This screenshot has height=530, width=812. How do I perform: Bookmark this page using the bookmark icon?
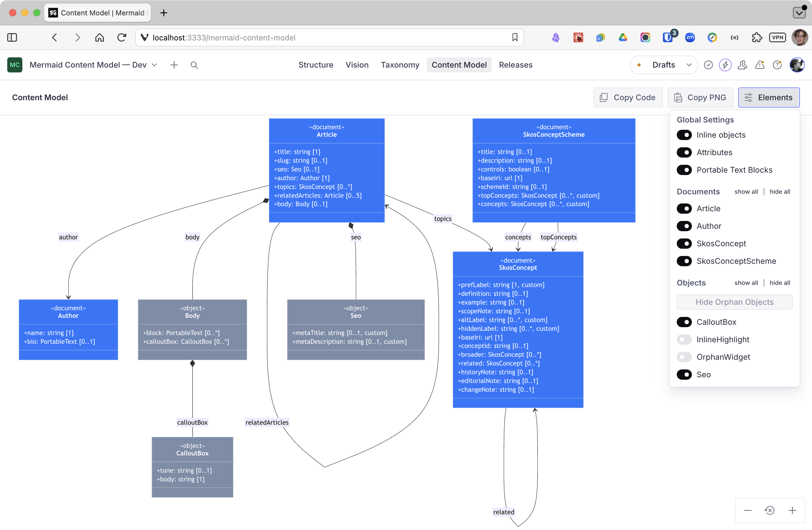[514, 37]
